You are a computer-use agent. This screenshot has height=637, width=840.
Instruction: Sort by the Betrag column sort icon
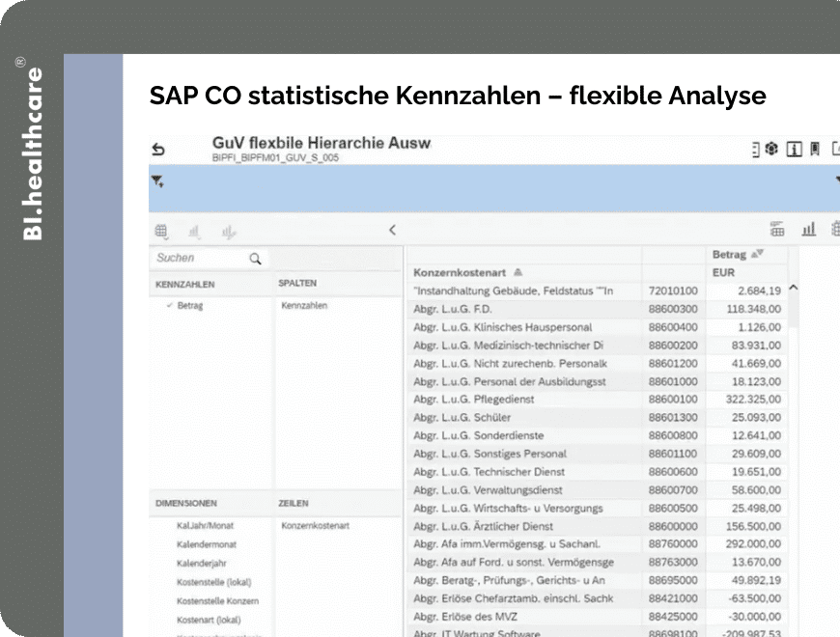tap(757, 254)
